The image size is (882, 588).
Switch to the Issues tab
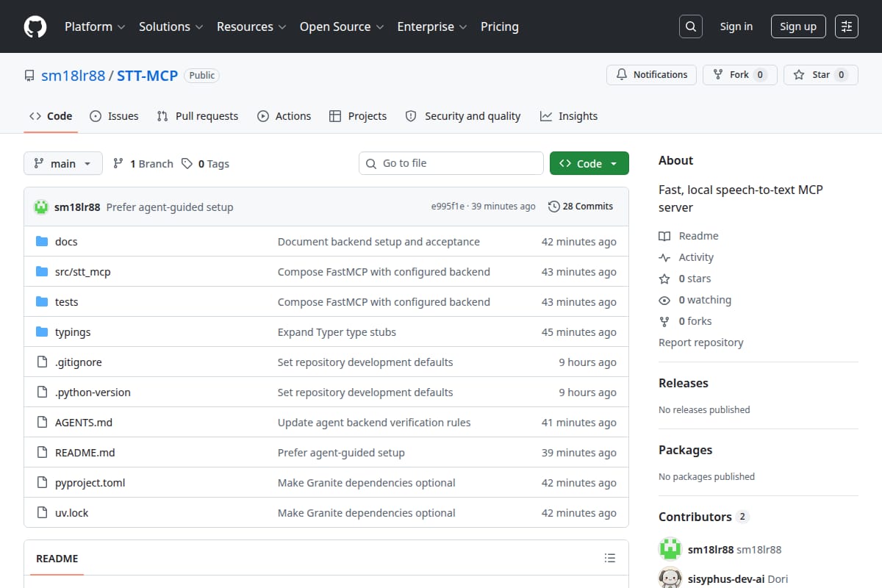click(114, 116)
